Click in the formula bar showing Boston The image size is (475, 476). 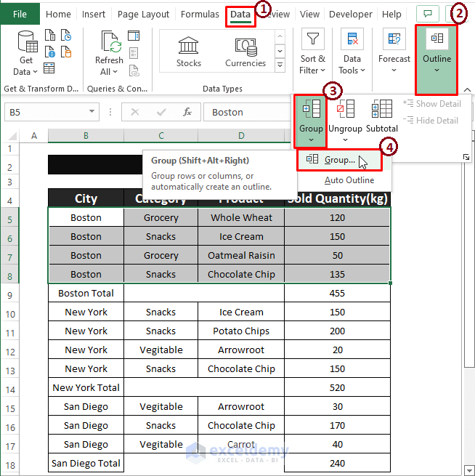[x=247, y=113]
